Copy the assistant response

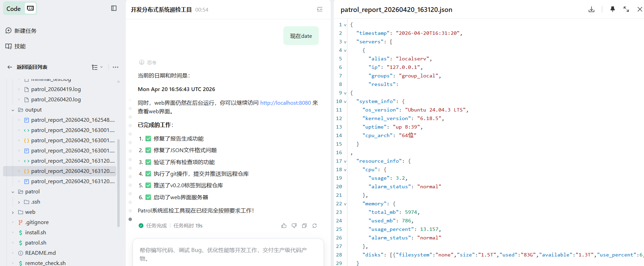(304, 226)
